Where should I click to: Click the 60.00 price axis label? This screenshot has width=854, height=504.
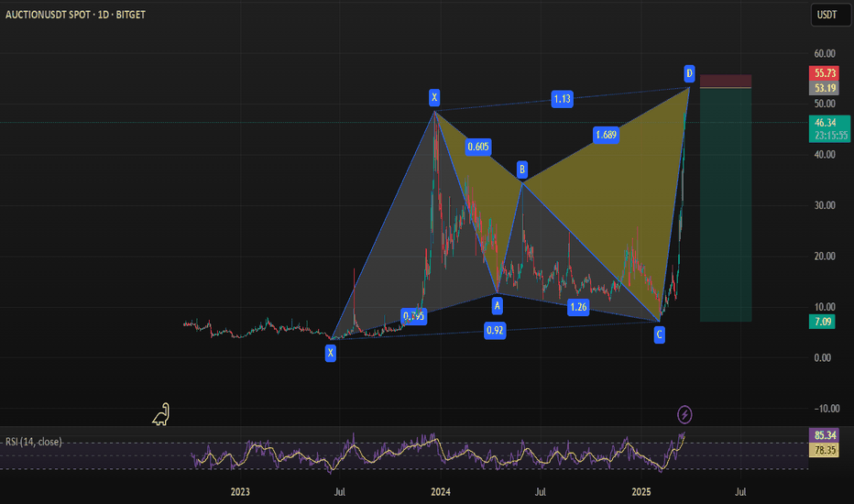[825, 53]
